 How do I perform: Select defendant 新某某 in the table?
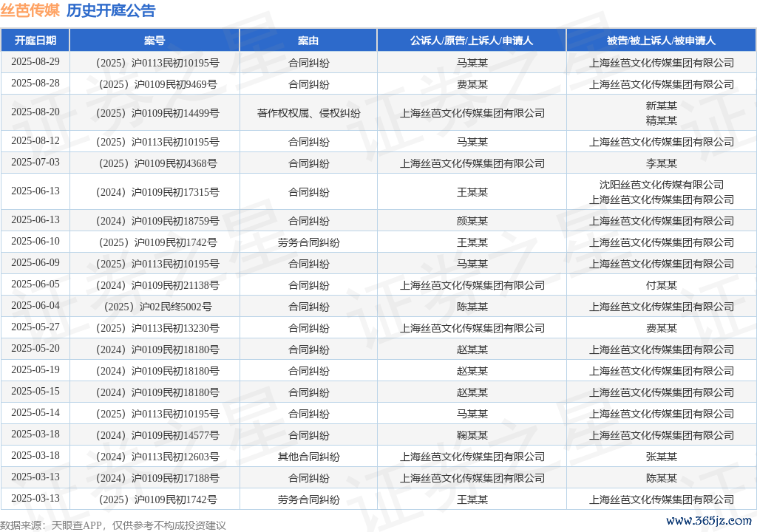click(661, 106)
